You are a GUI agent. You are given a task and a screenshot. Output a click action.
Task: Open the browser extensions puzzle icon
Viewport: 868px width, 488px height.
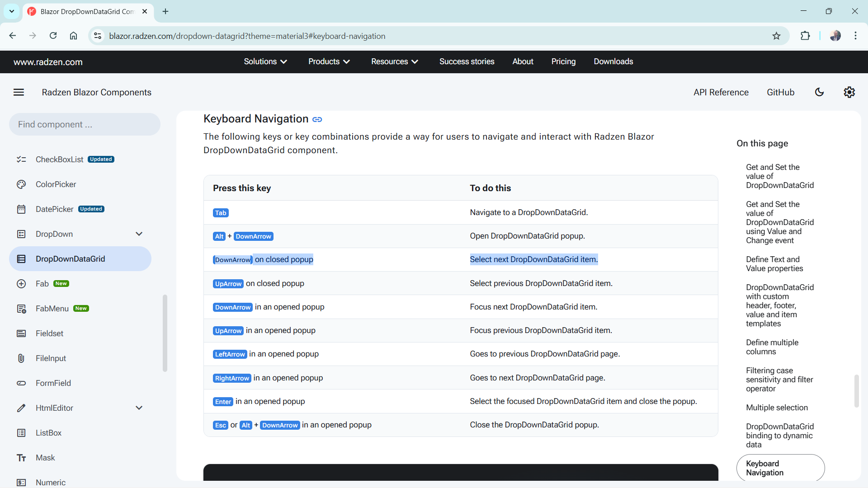point(805,36)
